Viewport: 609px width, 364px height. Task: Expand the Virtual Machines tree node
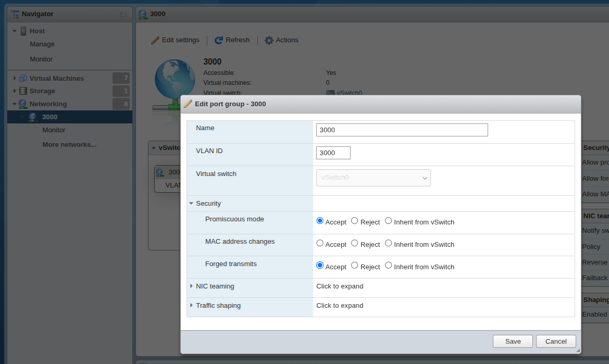tap(15, 79)
